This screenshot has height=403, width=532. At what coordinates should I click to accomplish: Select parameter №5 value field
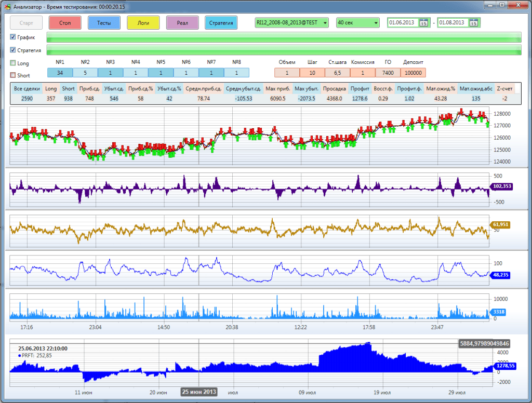point(161,73)
